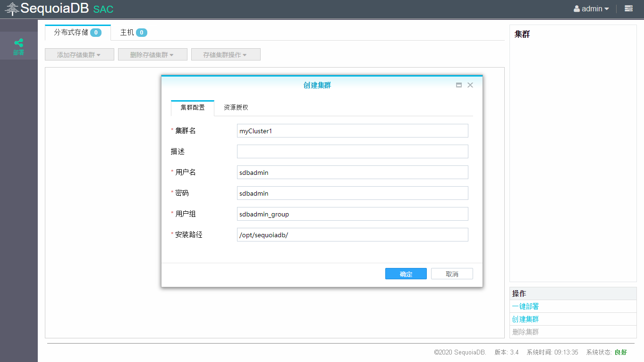Image resolution: width=644 pixels, height=362 pixels.
Task: Maximize the 创建集群 dialog window
Action: pyautogui.click(x=458, y=85)
